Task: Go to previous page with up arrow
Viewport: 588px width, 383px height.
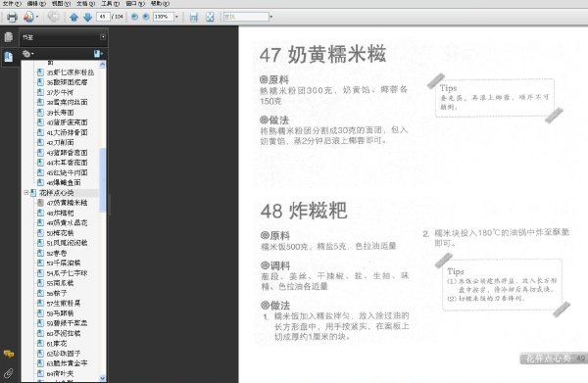Action: (73, 17)
